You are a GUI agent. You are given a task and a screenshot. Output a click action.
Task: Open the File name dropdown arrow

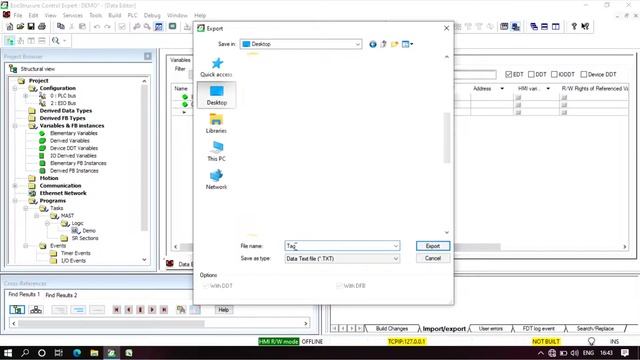click(x=396, y=246)
